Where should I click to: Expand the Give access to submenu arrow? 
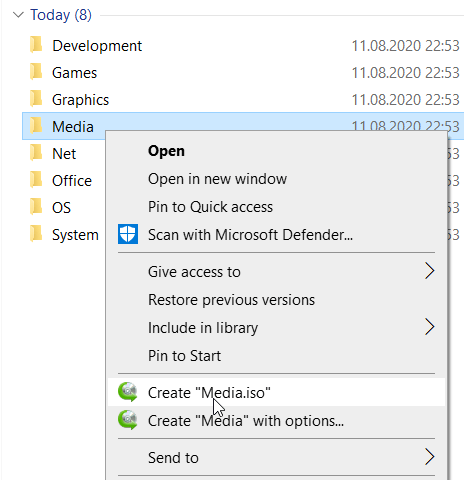[430, 271]
